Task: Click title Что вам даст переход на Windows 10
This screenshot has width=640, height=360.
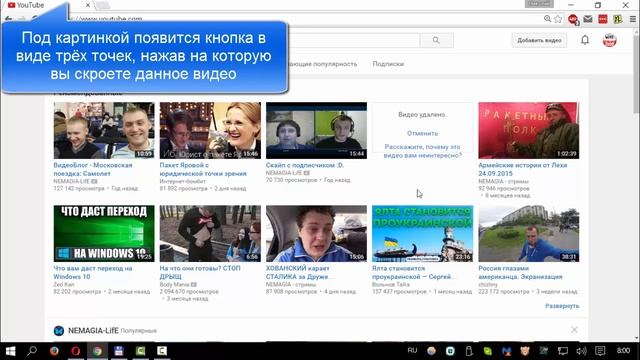Action: click(93, 273)
